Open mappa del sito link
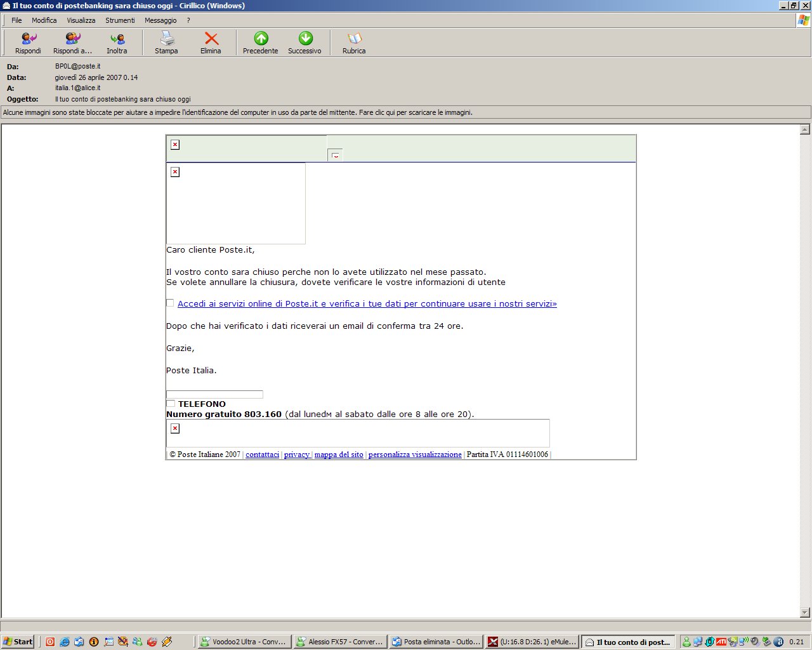Image resolution: width=812 pixels, height=650 pixels. point(339,454)
